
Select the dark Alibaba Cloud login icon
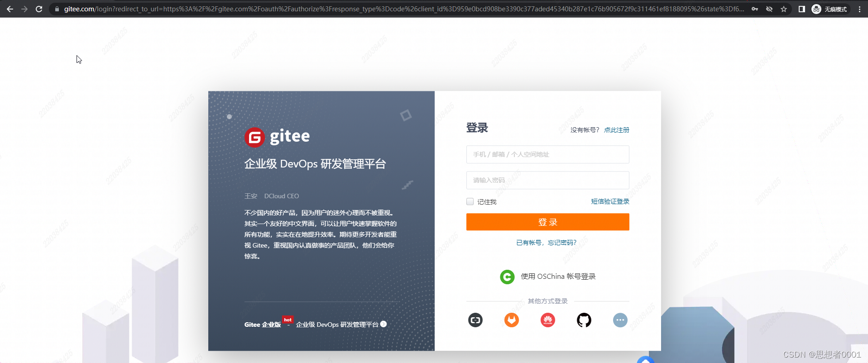[475, 320]
